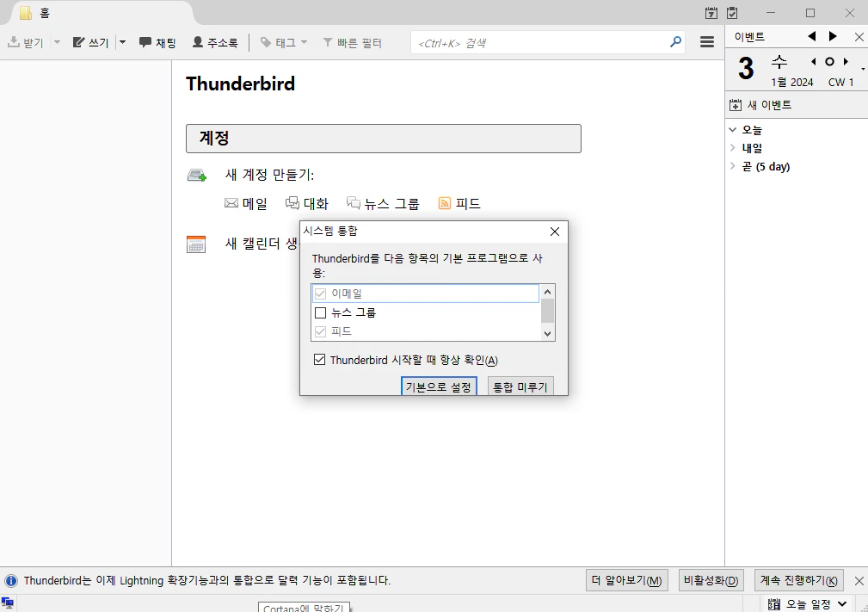Click the scrollbar thumb in the dialog list
The image size is (868, 612).
point(547,311)
